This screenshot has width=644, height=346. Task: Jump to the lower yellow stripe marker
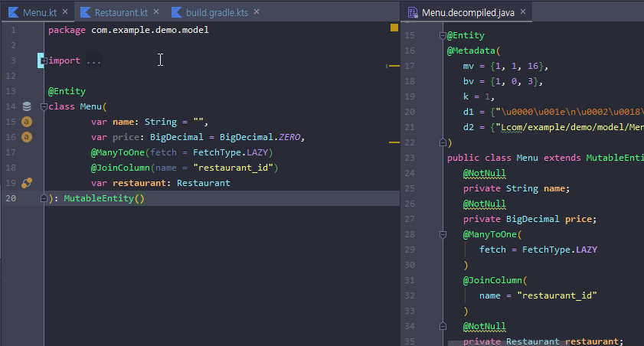pos(394,142)
